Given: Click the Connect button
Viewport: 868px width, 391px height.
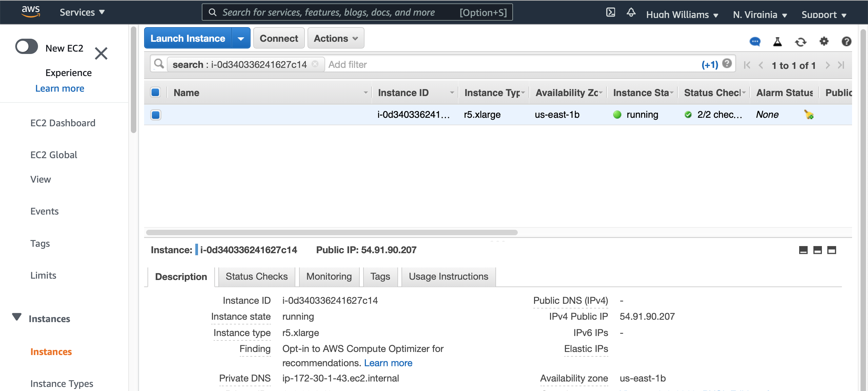Looking at the screenshot, I should (x=279, y=38).
